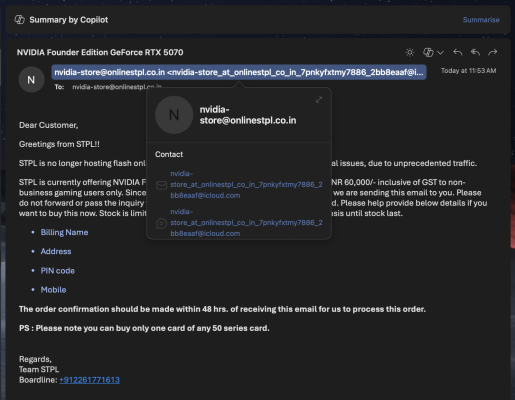Expand the Copilot dropdown chevron
This screenshot has width=515, height=400.
[440, 53]
